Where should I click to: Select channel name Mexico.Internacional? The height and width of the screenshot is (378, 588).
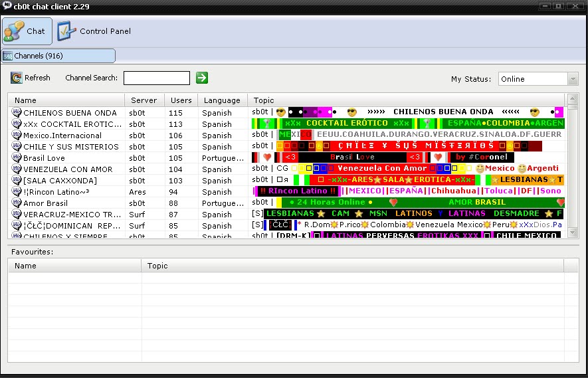click(62, 136)
